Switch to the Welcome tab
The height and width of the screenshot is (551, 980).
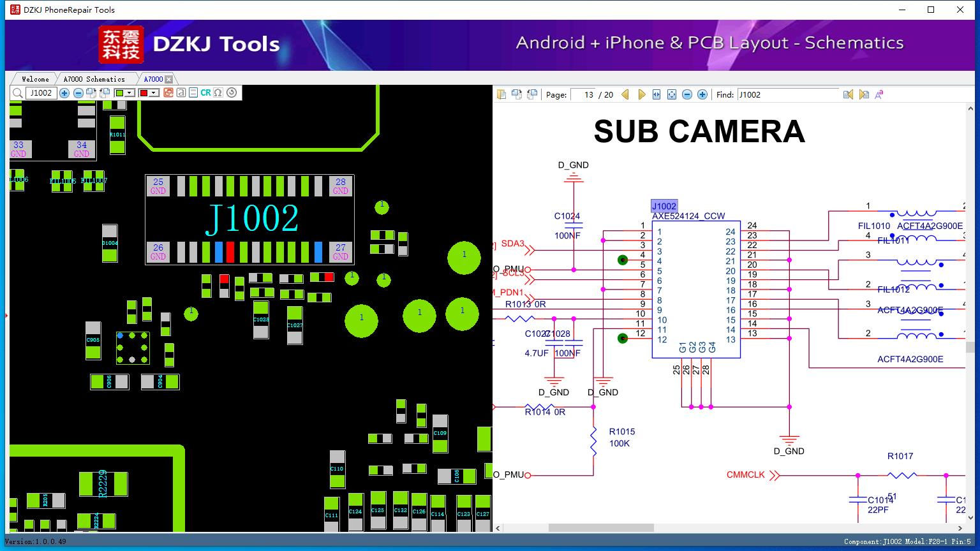coord(35,79)
